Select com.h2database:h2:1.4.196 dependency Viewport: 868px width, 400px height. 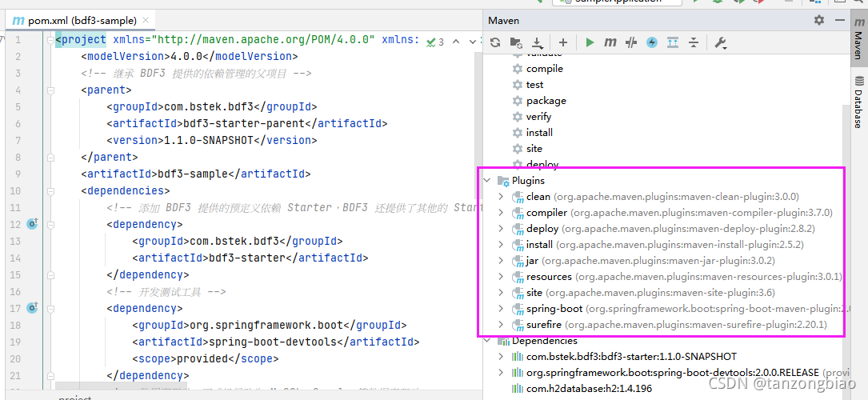point(589,389)
